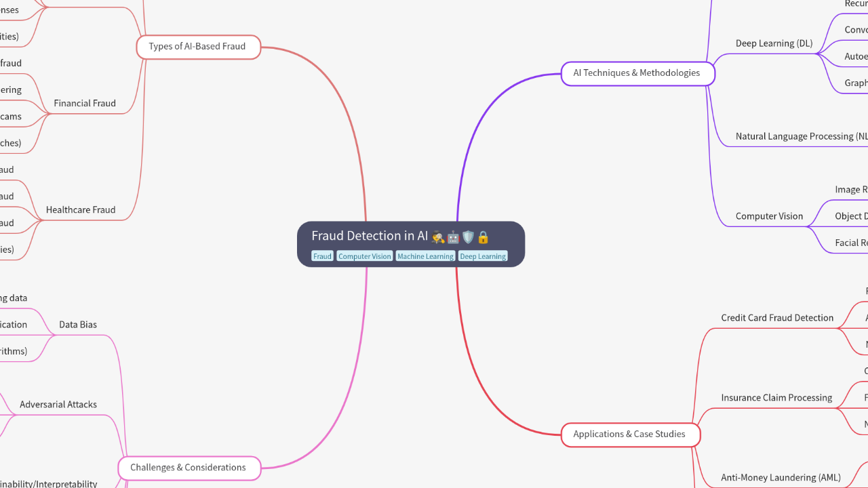Select the Adversarial Attacks branch
This screenshot has height=488, width=868.
(58, 405)
